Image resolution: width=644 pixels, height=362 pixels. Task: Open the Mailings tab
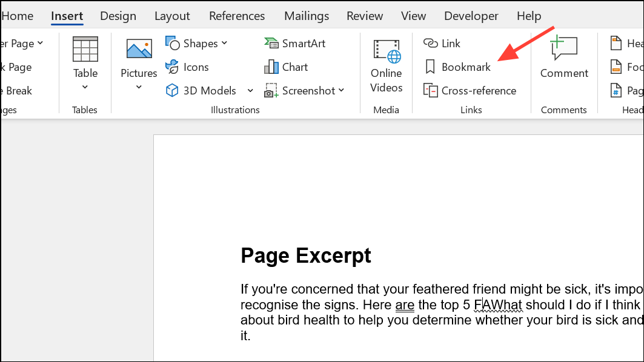tap(307, 16)
